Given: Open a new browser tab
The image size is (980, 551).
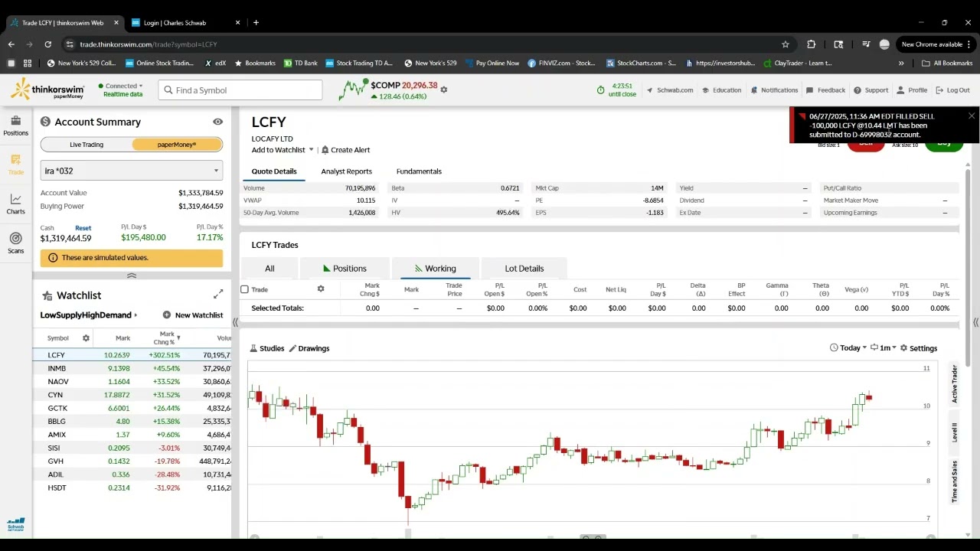Looking at the screenshot, I should click(x=256, y=23).
